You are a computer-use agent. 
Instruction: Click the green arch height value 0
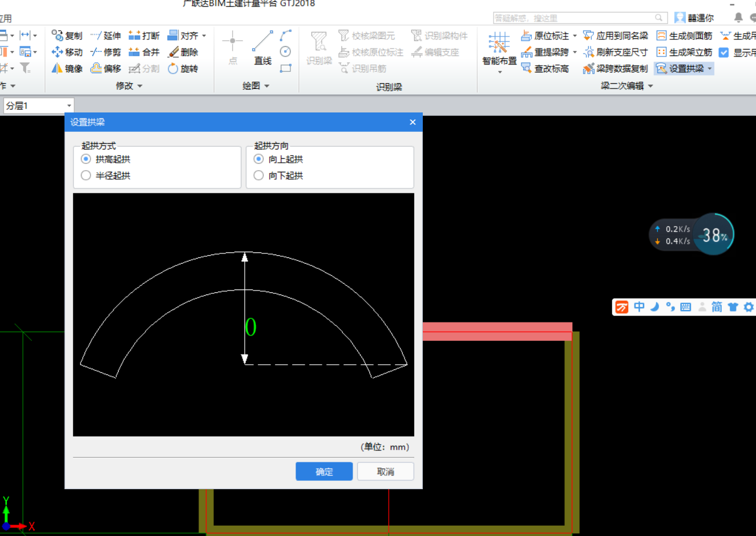[250, 327]
